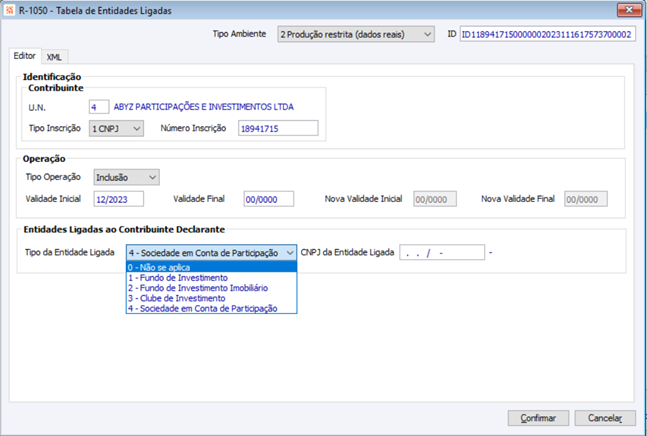
Task: Open the Tipo Operação dropdown
Action: (x=126, y=177)
